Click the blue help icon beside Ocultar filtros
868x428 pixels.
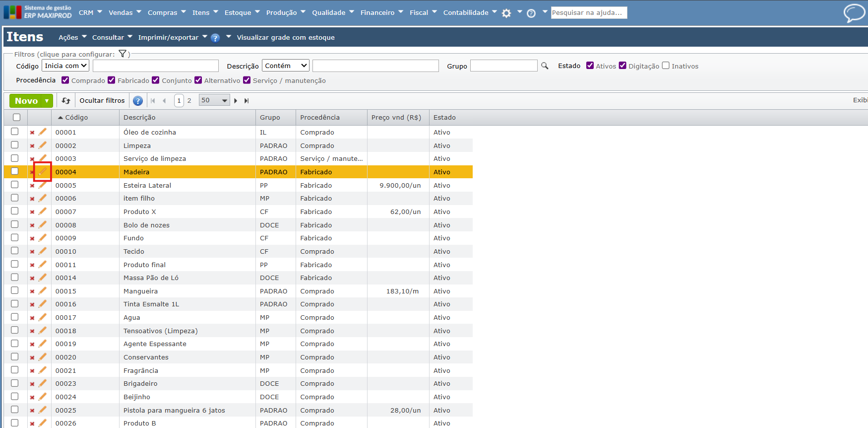(138, 101)
